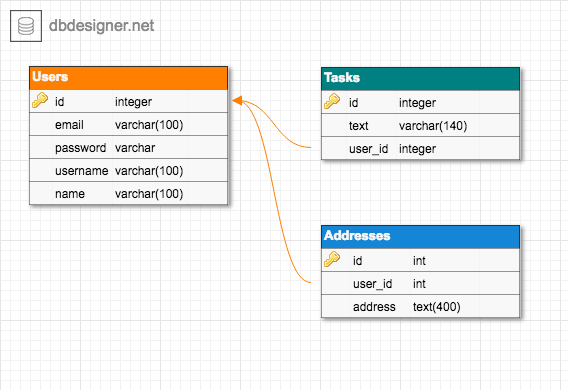Viewport: 568px width, 390px height.
Task: Click the orange relation arrowhead at Users id
Action: point(237,101)
